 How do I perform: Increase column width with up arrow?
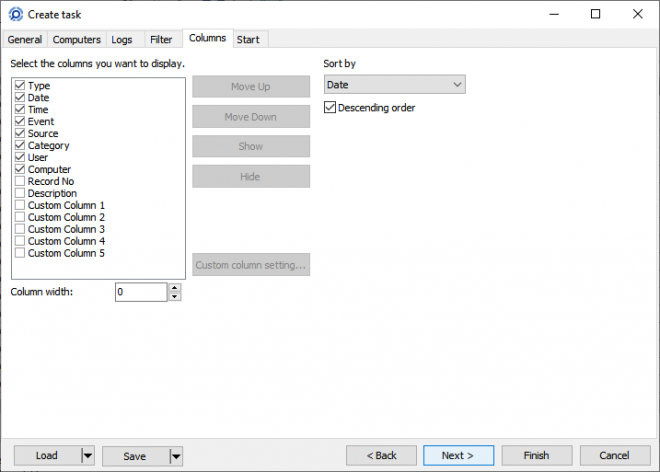pyautogui.click(x=175, y=288)
